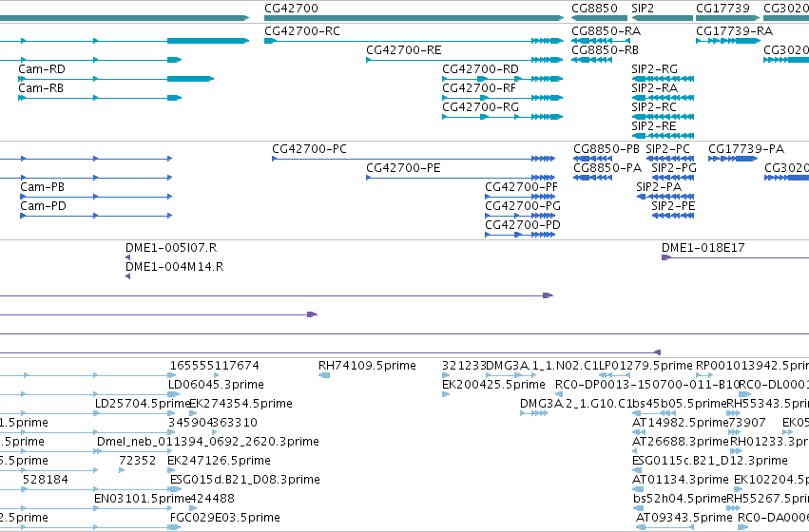Select the CG42700 gene bar

click(414, 18)
